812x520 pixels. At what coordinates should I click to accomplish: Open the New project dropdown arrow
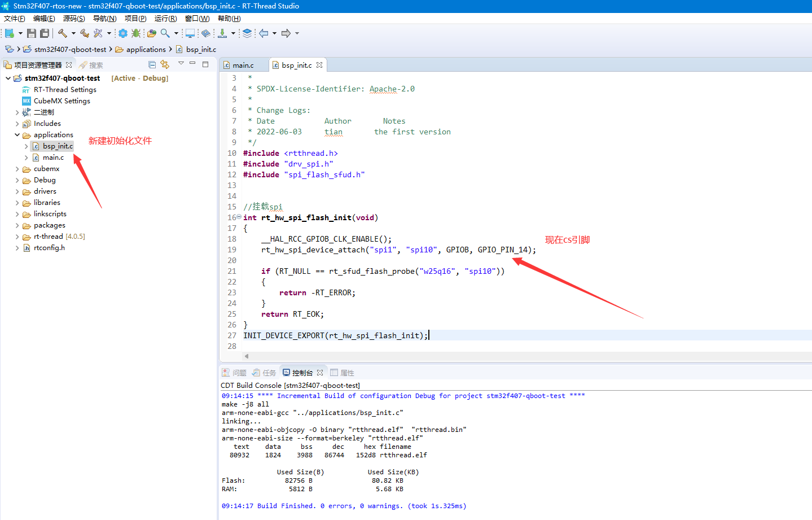[x=20, y=33]
